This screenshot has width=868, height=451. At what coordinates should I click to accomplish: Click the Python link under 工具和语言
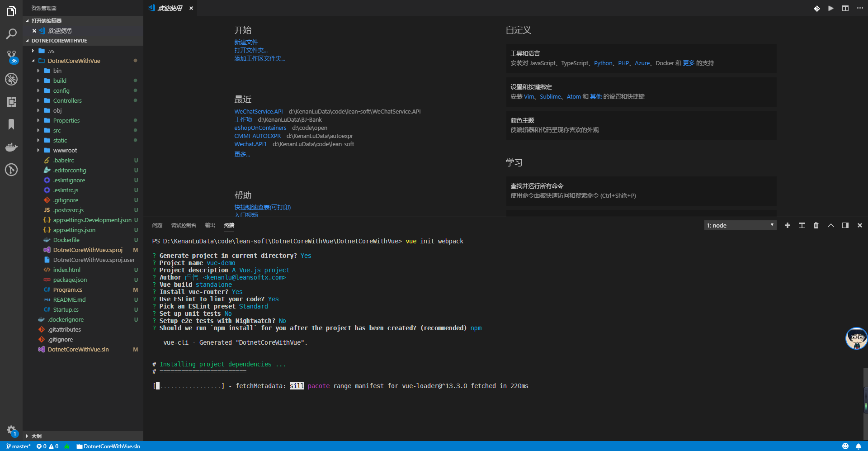[603, 63]
